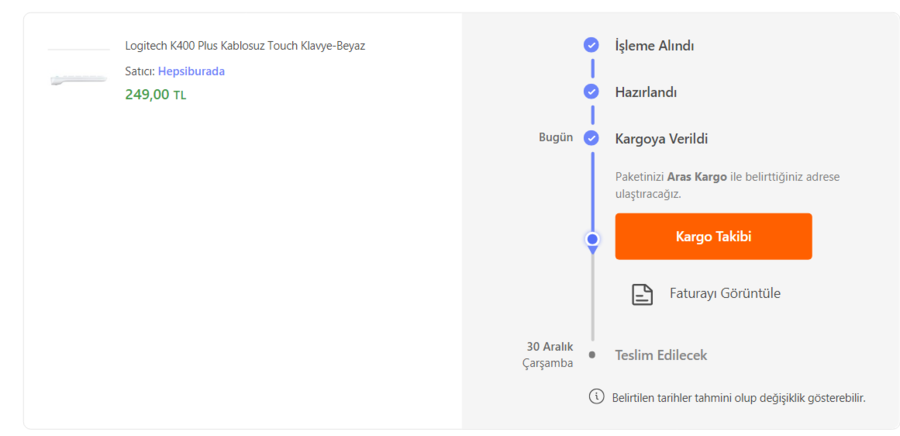Select the Hazırlandı step label
The height and width of the screenshot is (436, 900).
(x=646, y=92)
